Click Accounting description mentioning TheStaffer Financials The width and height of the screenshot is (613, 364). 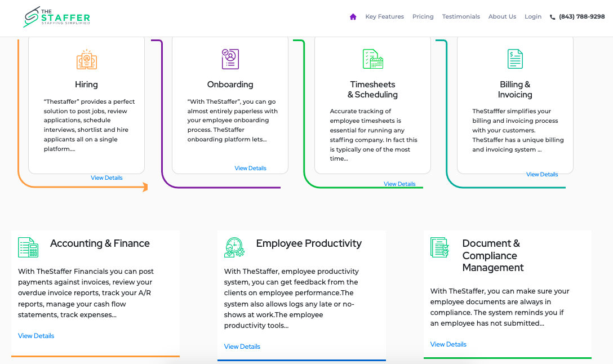(86, 293)
